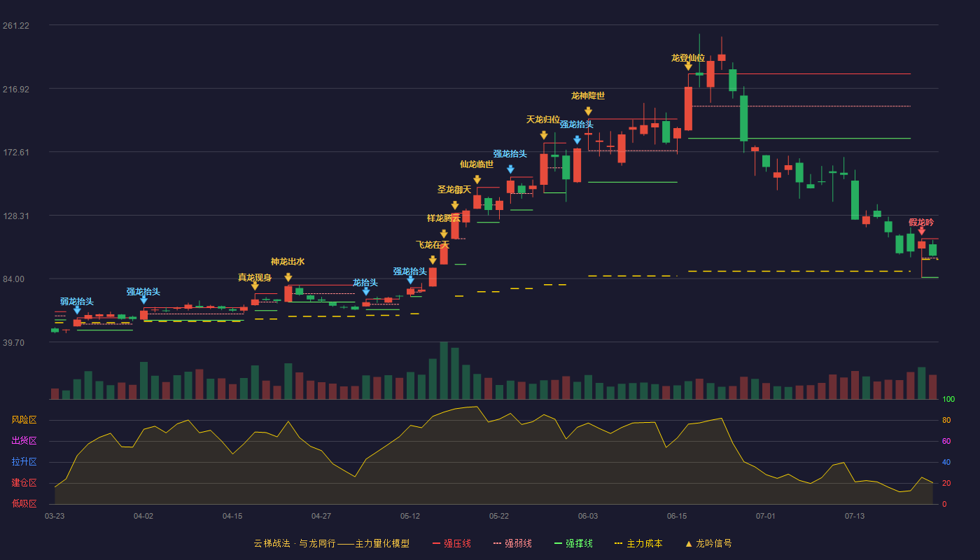Click the red 20 indicator scale value
980x560 pixels.
pyautogui.click(x=946, y=483)
